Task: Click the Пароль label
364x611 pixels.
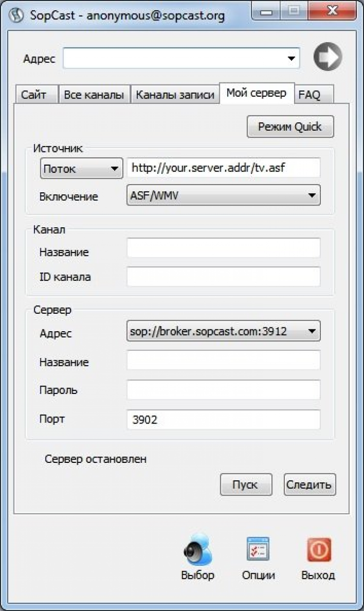Action: click(58, 390)
